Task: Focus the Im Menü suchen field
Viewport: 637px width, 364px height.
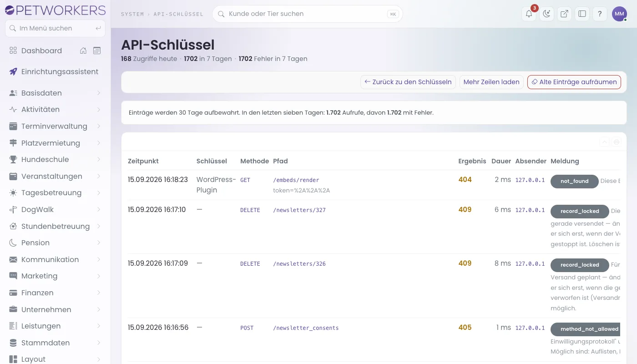Action: 55,28
